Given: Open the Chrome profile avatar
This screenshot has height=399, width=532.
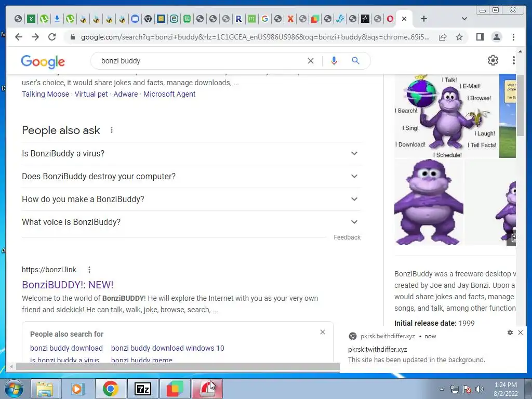Looking at the screenshot, I should click(x=496, y=37).
